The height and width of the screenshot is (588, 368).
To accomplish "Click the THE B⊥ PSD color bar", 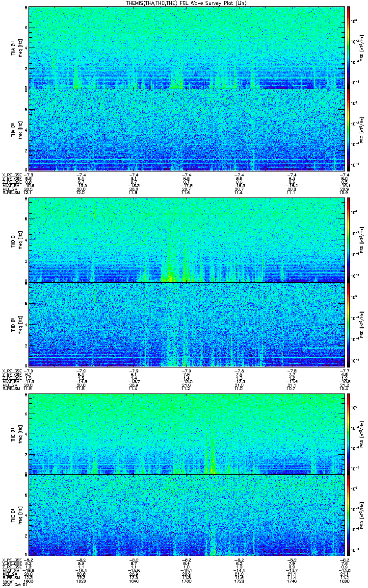I will coord(348,434).
